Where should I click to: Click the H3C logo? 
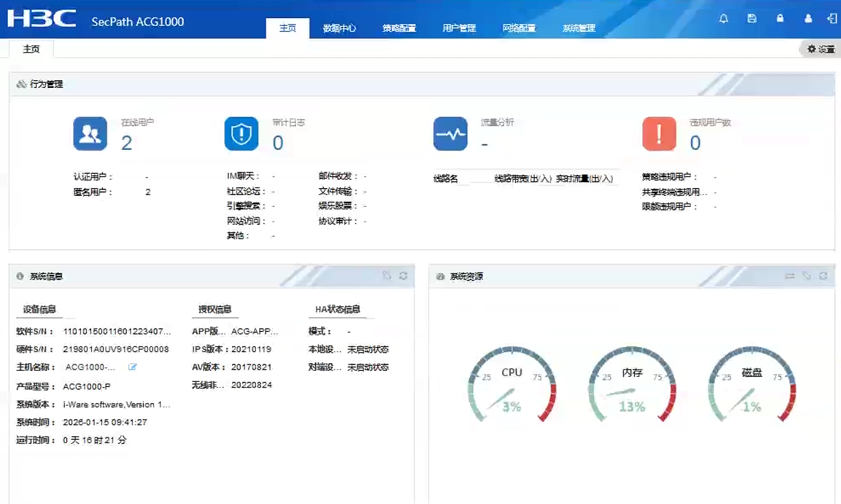(42, 19)
